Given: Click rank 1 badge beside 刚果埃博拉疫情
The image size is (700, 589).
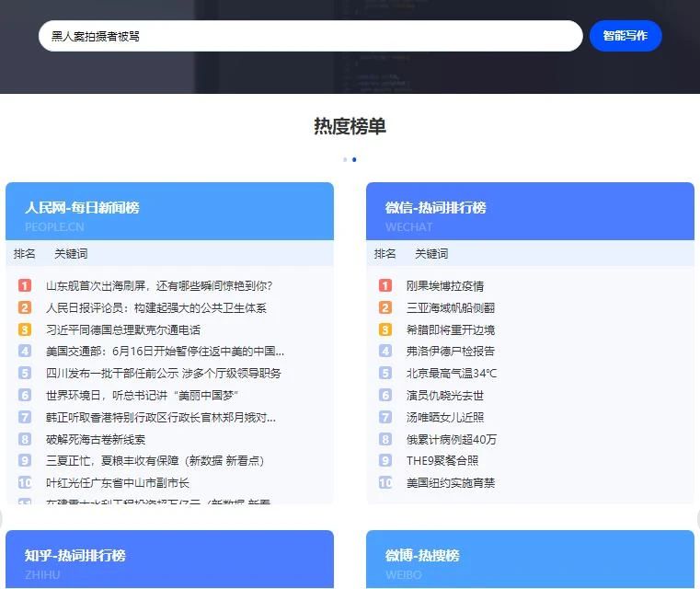Looking at the screenshot, I should click(384, 285).
